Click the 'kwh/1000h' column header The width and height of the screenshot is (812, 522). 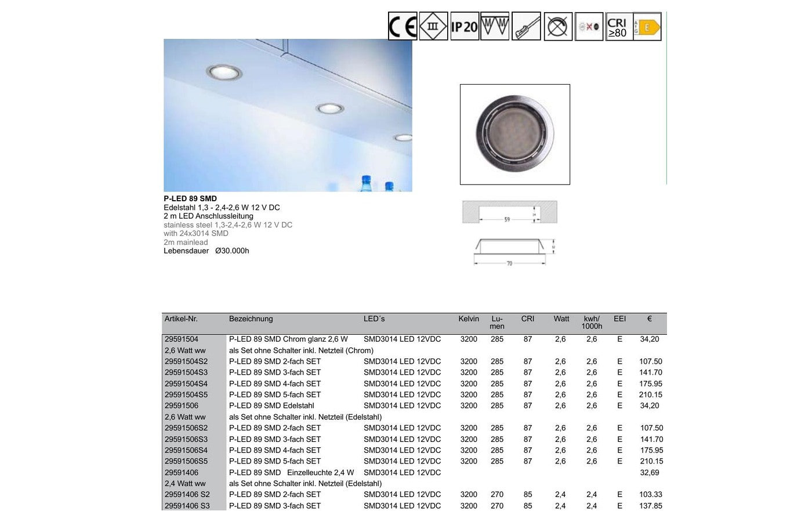[592, 322]
